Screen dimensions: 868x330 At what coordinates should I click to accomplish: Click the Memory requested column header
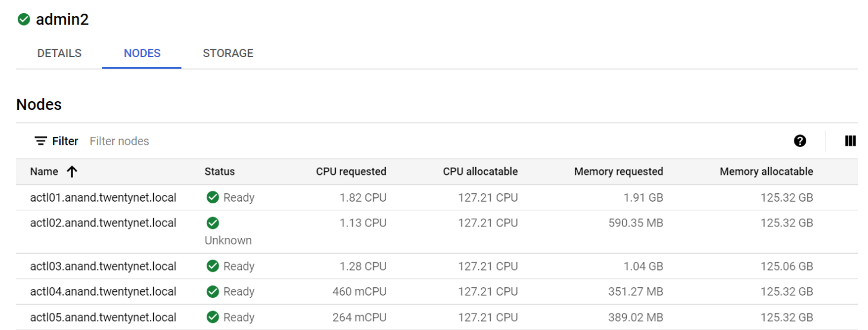618,172
